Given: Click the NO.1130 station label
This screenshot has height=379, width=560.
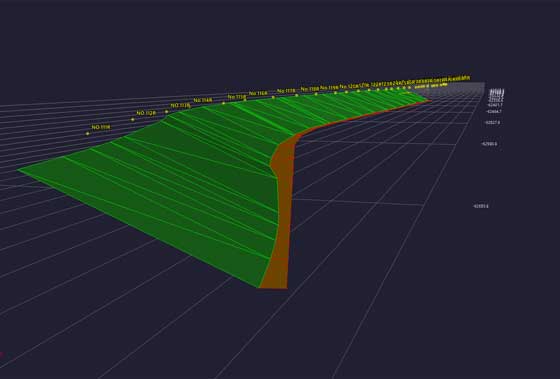Looking at the screenshot, I should 180,106.
